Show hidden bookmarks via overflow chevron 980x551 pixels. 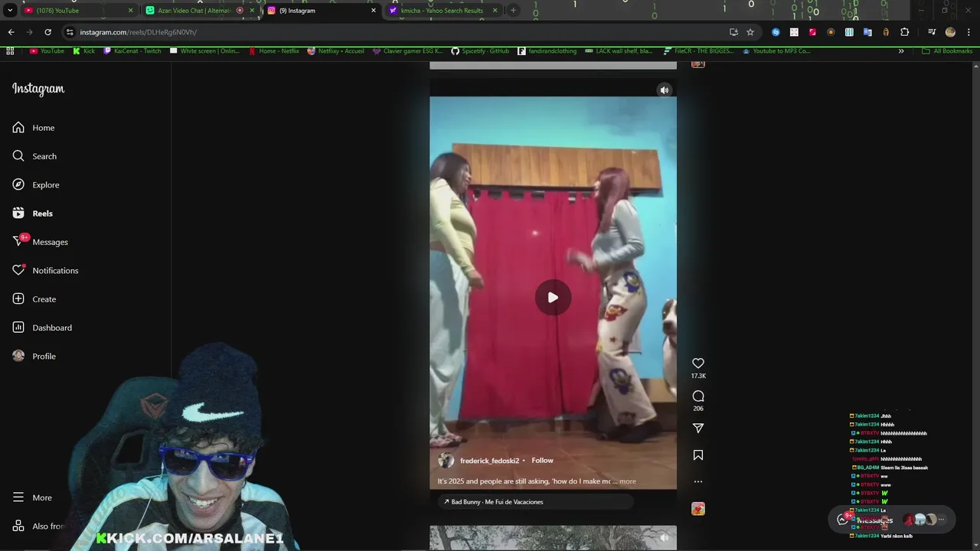coord(901,51)
